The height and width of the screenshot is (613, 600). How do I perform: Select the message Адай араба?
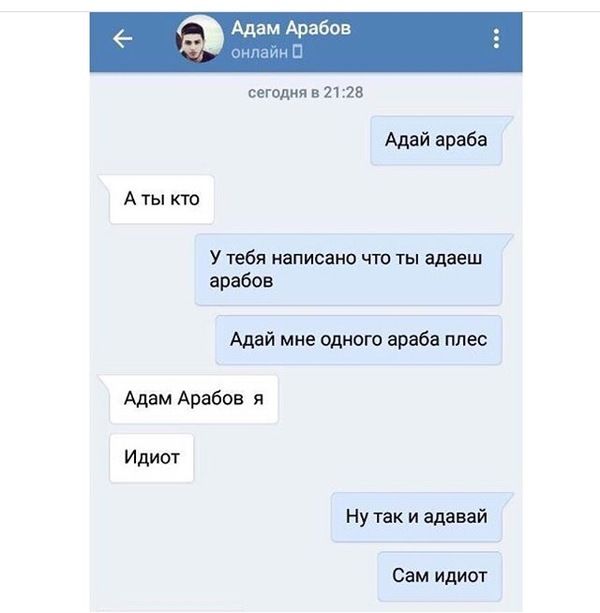coord(436,140)
